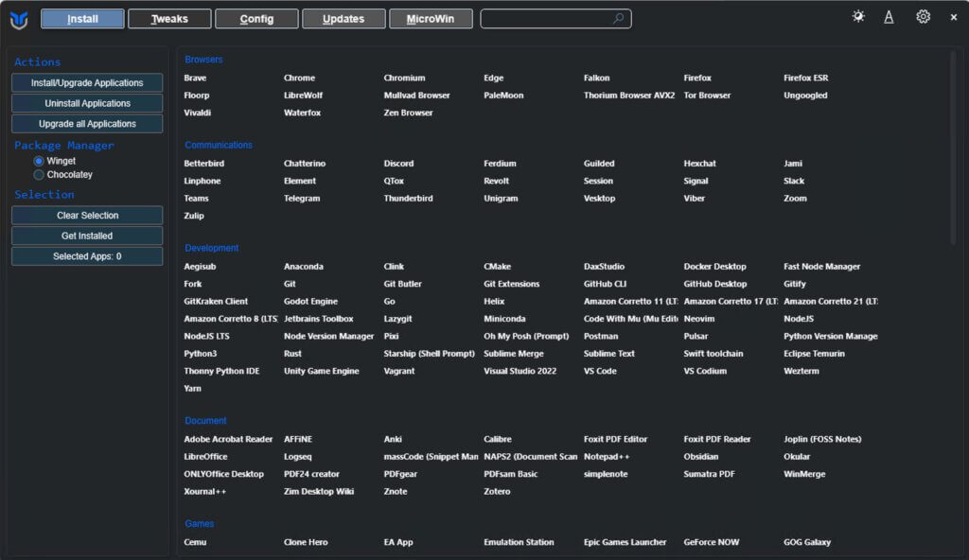Viewport: 969px width, 560px height.
Task: Select the Notepad++ entry
Action: pyautogui.click(x=607, y=456)
